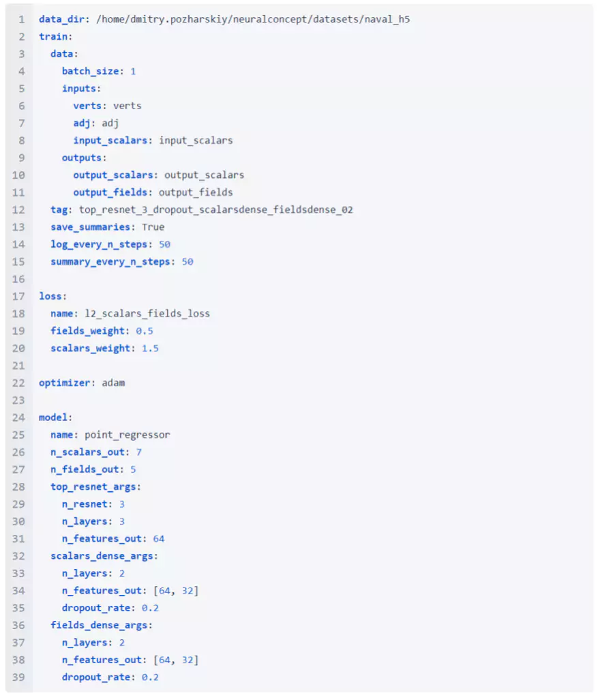
Task: Click line number 39 in the gutter
Action: [18, 677]
